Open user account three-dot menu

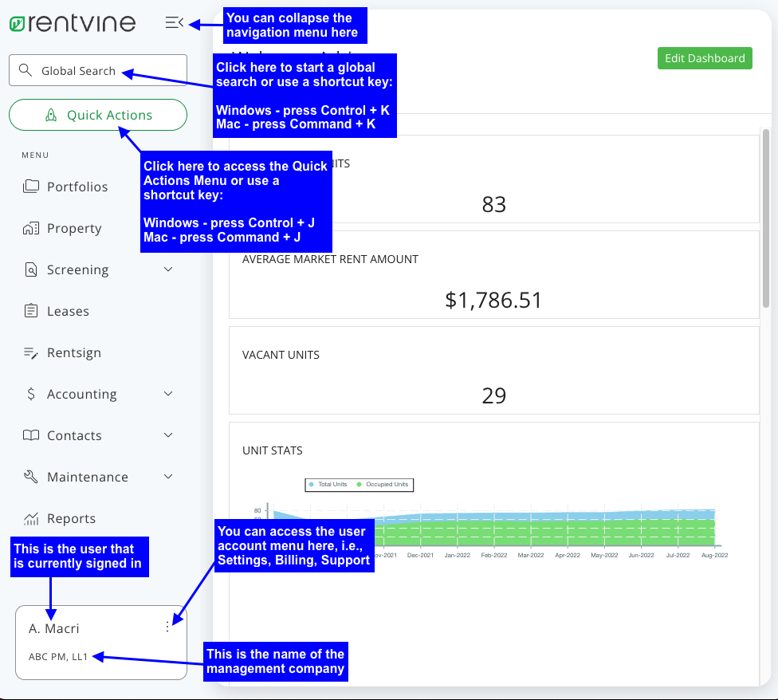click(x=167, y=627)
